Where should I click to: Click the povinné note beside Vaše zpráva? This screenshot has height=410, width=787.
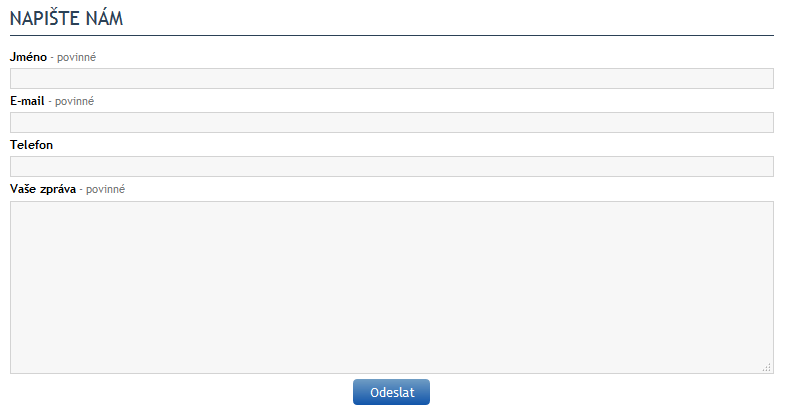click(105, 189)
